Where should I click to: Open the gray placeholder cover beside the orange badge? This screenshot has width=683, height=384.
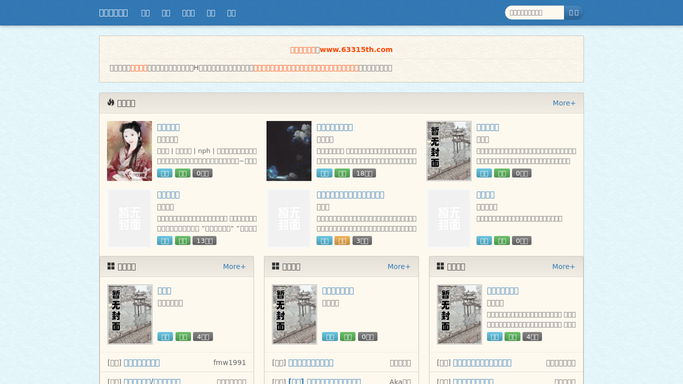click(x=289, y=218)
